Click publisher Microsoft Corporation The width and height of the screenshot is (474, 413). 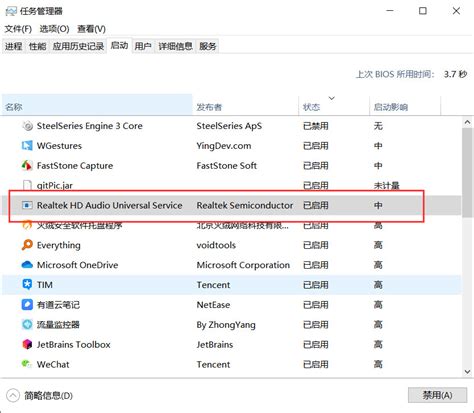click(x=243, y=265)
